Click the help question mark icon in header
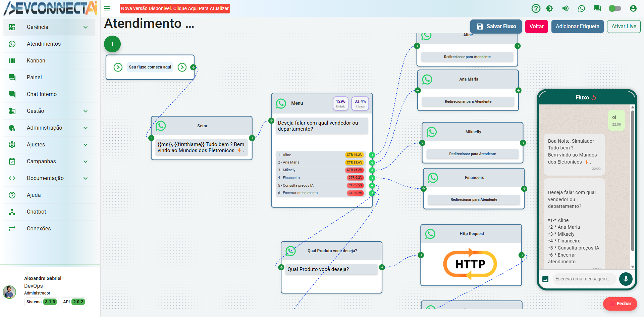644x317 pixels. click(x=536, y=8)
